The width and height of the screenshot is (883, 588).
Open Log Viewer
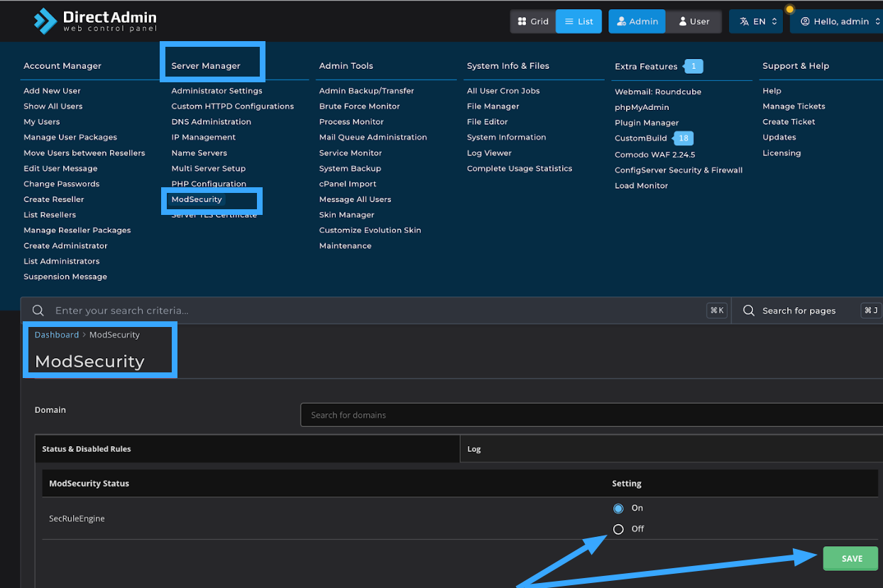(489, 153)
